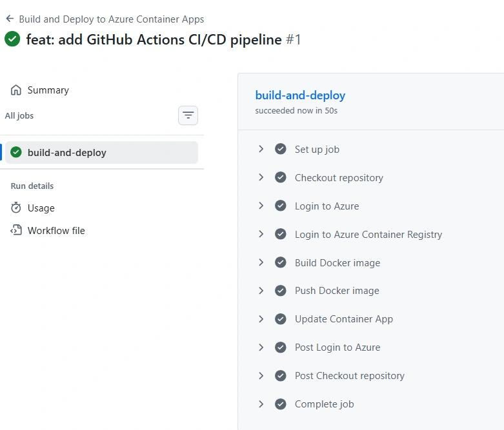Click the Summary home icon
Image resolution: width=504 pixels, height=430 pixels.
pos(15,90)
